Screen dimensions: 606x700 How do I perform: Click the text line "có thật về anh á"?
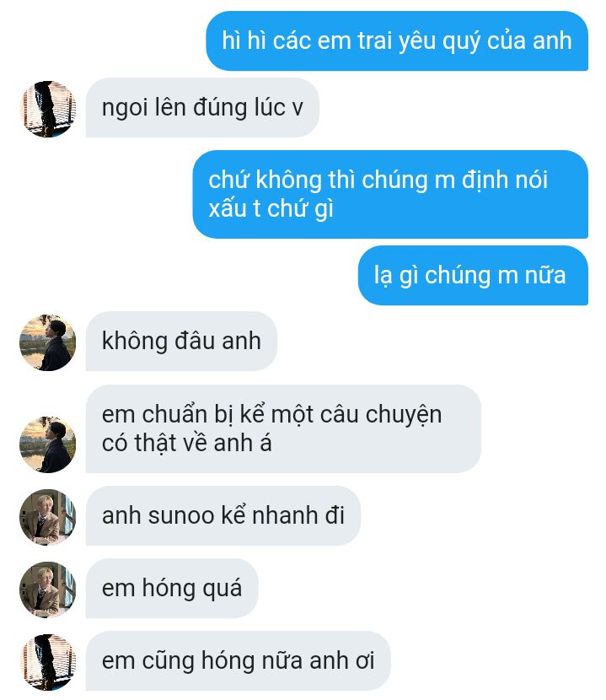(186, 444)
